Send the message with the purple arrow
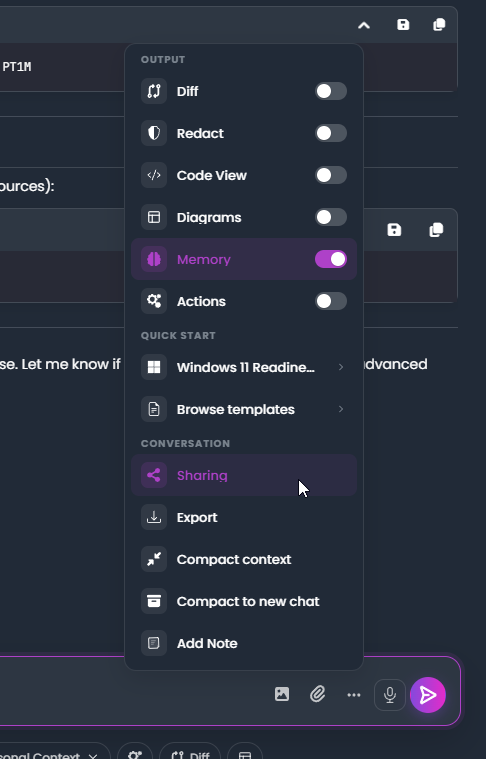This screenshot has height=759, width=486. (x=428, y=695)
